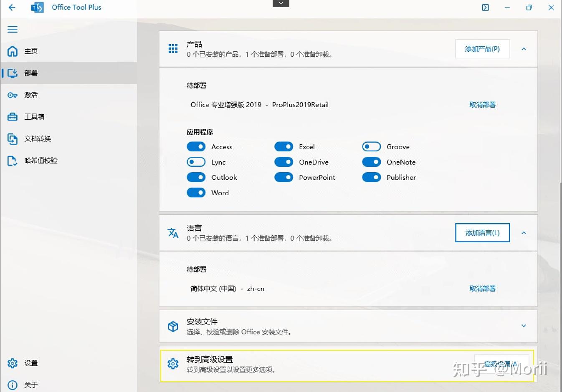Open the 哈希值校验 hash verification page
Viewport: 562px width, 392px height.
tap(41, 161)
